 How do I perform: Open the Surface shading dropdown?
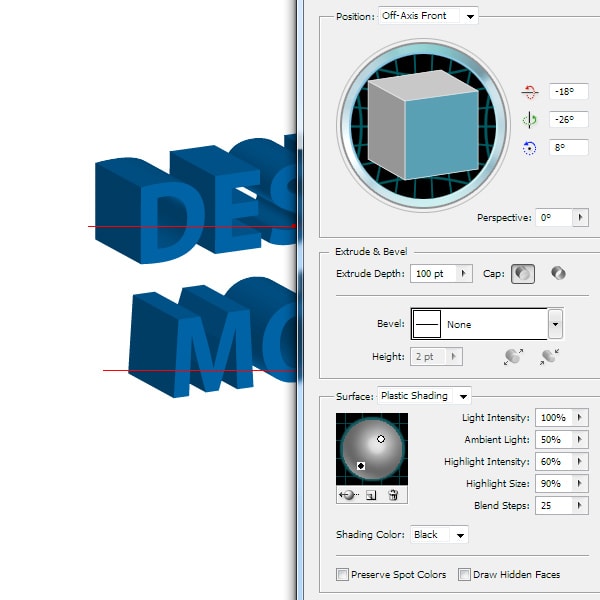pos(461,396)
